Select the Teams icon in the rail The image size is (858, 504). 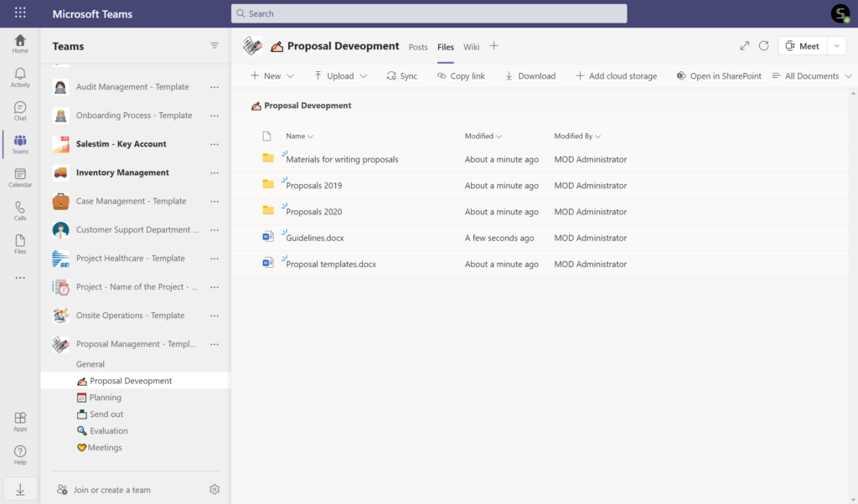20,144
